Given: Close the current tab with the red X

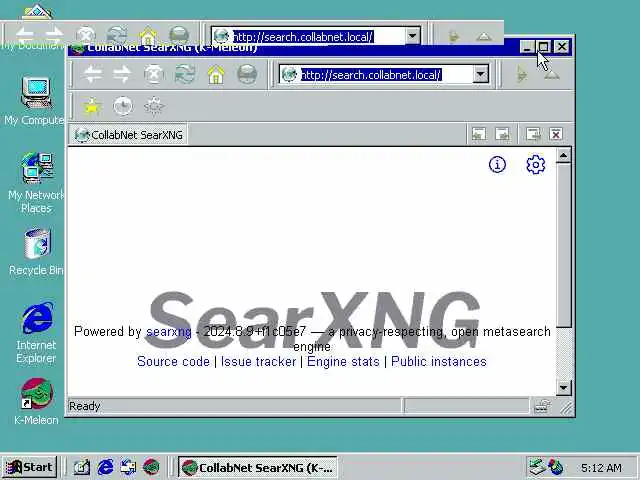Looking at the screenshot, I should click(556, 134).
